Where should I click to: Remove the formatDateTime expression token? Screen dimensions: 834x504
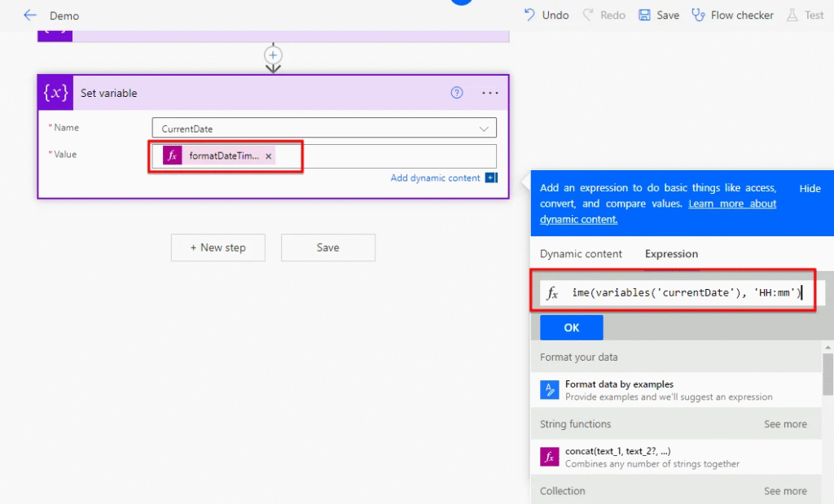coord(269,156)
